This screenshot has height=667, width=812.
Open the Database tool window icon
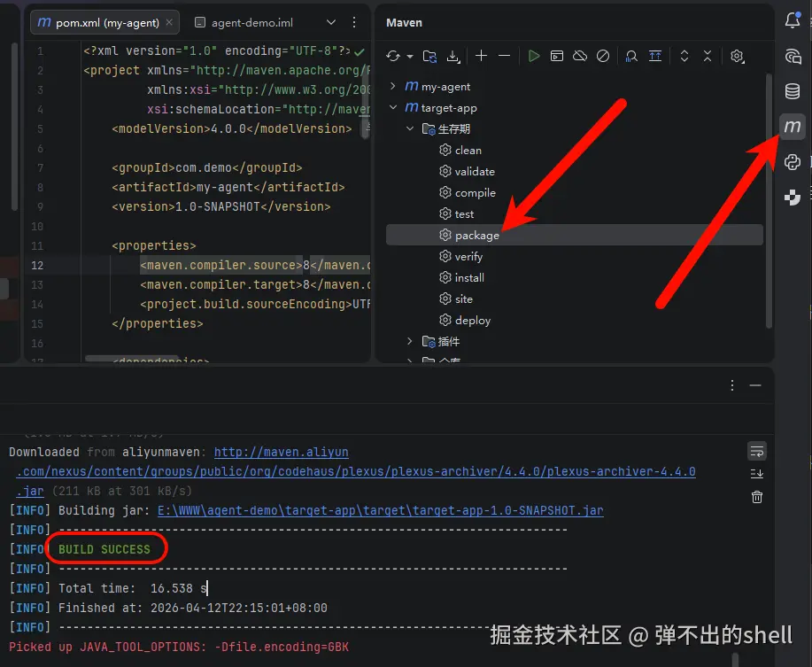[793, 91]
